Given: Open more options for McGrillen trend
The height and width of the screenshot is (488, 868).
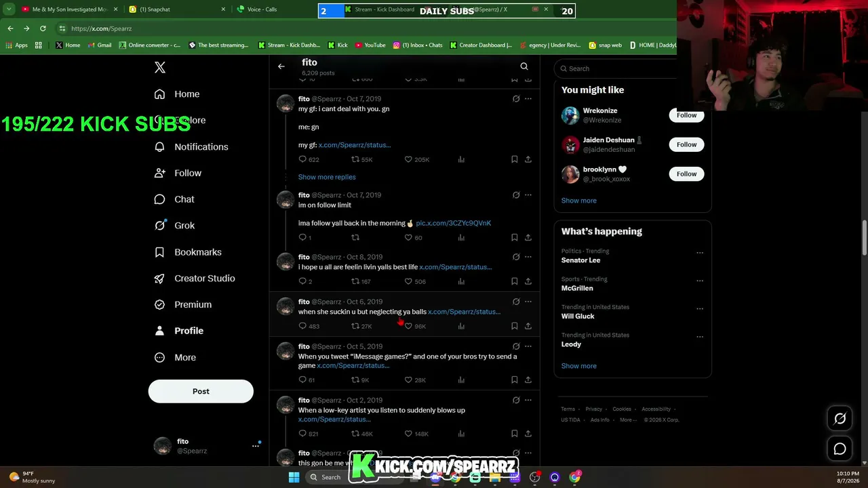Looking at the screenshot, I should (x=700, y=281).
